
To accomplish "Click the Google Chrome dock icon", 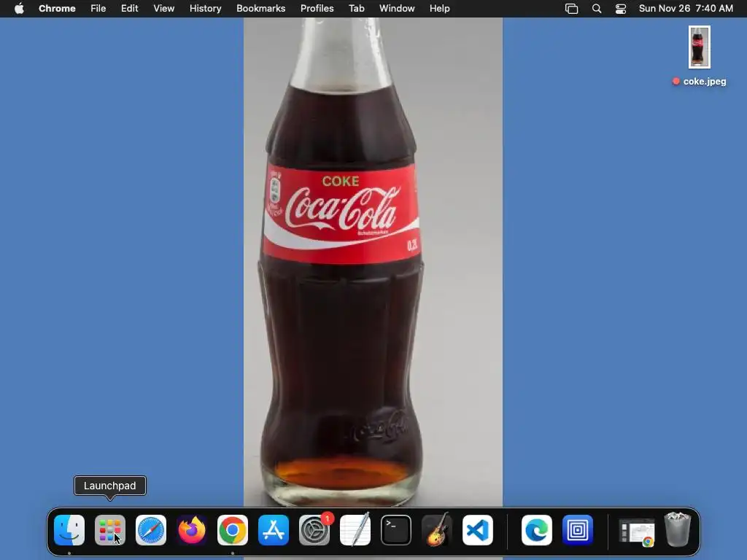I will point(233,530).
